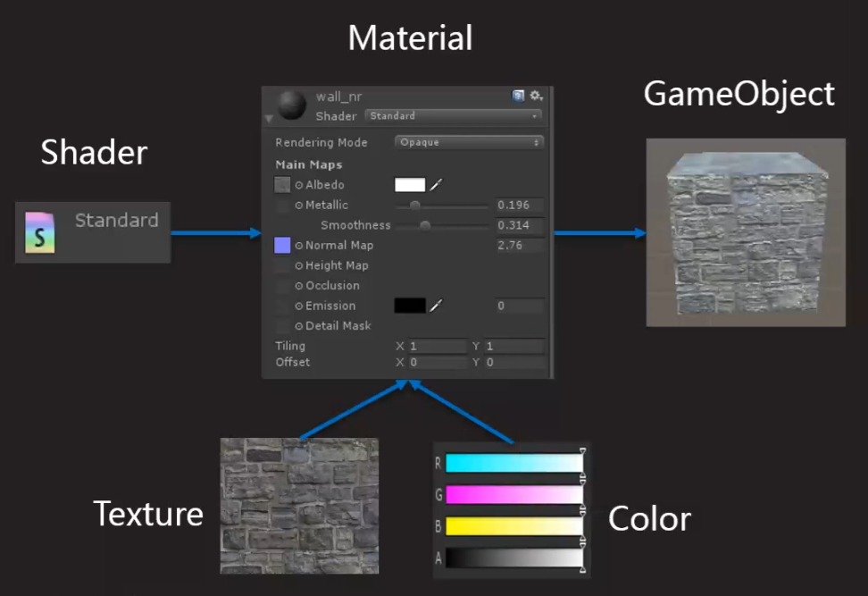Open the Metallic texture picker circle
The image size is (868, 596).
299,205
